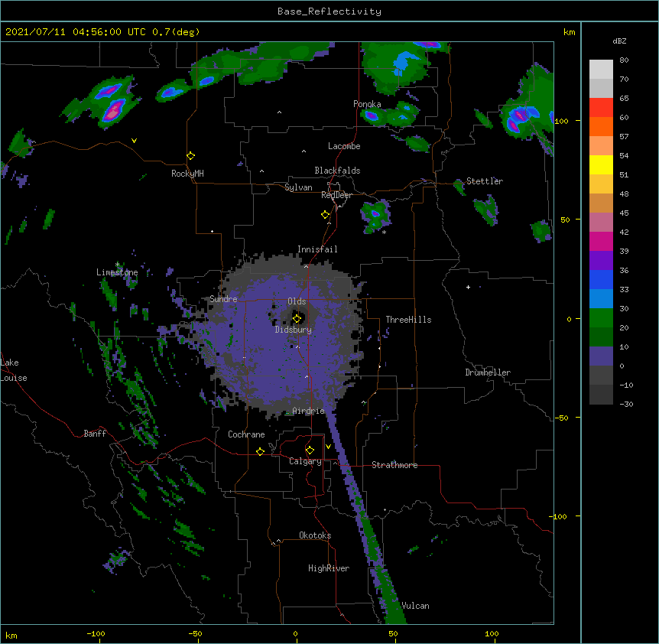Screen dimensions: 659x644
Task: Click the 42 dBZ pink legend swatch
Action: [x=601, y=241]
